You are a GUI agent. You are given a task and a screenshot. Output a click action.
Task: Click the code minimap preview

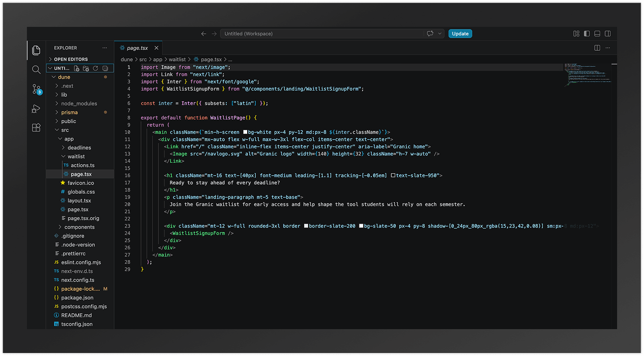(588, 74)
